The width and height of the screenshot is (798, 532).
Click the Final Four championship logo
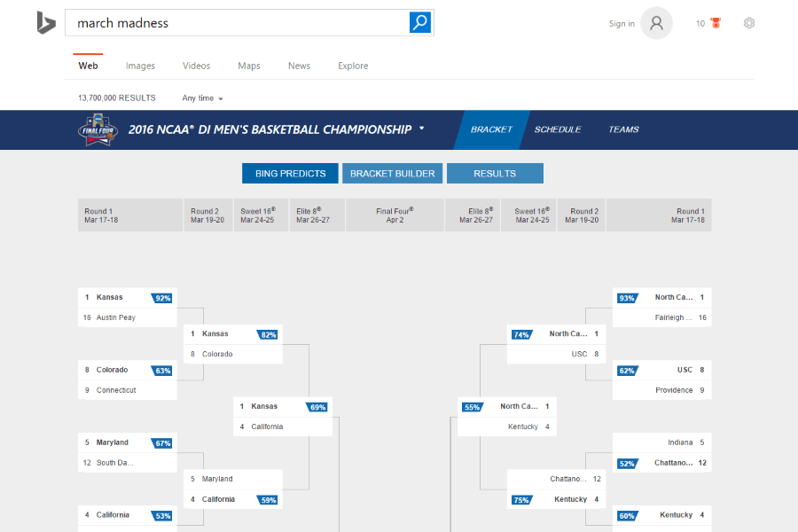coord(97,129)
